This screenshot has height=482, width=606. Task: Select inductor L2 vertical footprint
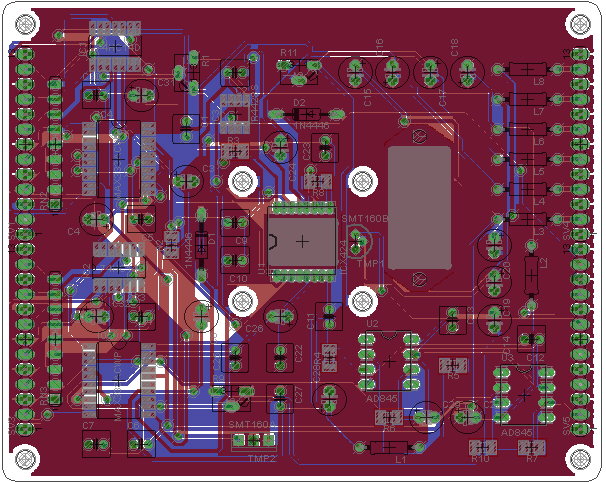pos(531,275)
